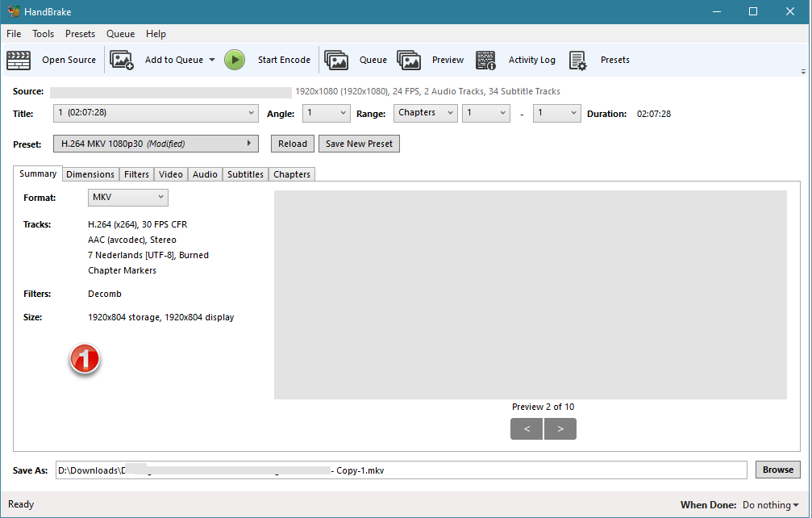The height and width of the screenshot is (518, 812).
Task: Click the Presets toolbar label
Action: (615, 60)
